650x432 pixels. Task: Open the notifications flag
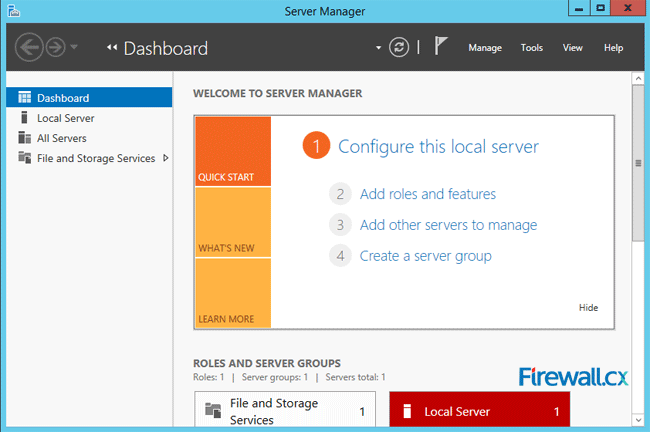[x=440, y=47]
